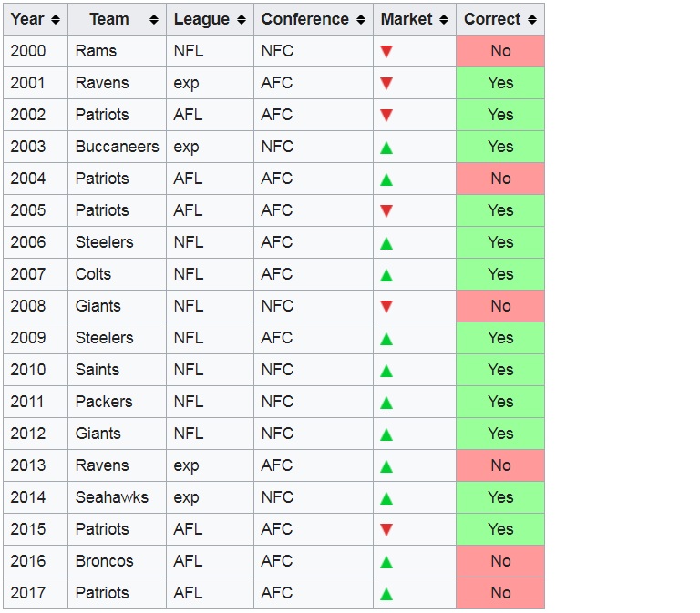
Task: Click the Broncos cell in 2016 row
Action: coord(117,561)
